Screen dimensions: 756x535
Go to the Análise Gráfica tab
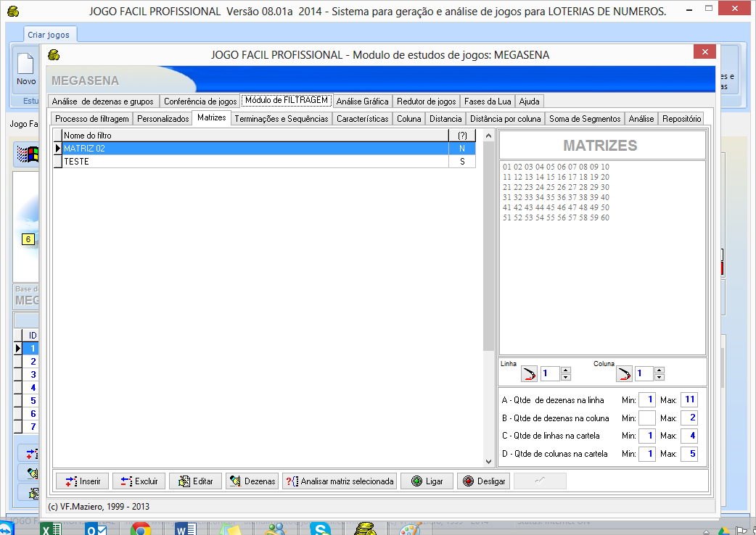[x=363, y=101]
